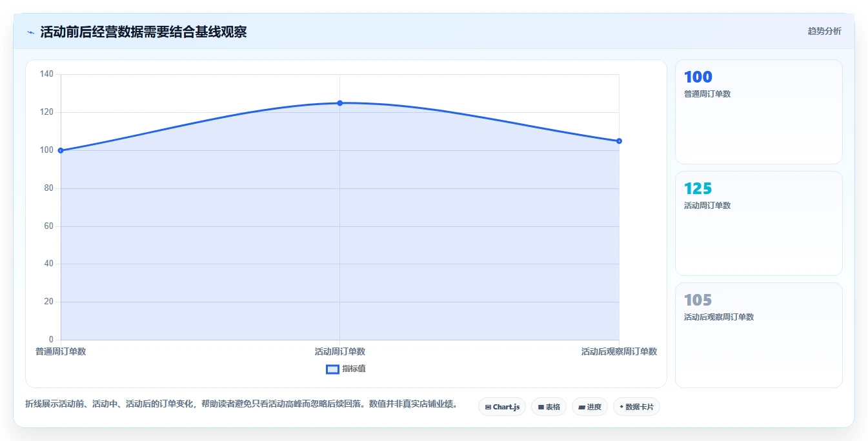This screenshot has width=868, height=441.
Task: Click the x-axis label 活动后观察周订单数
Action: [x=619, y=351]
